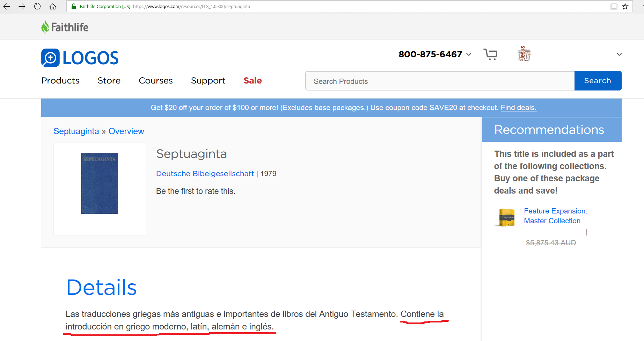
Task: Go to browser home page icon
Action: click(53, 6)
